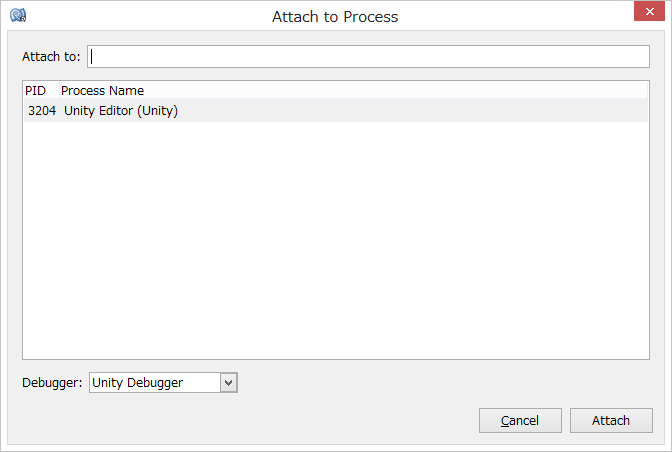Click the Process Name column header
672x452 pixels.
point(102,91)
